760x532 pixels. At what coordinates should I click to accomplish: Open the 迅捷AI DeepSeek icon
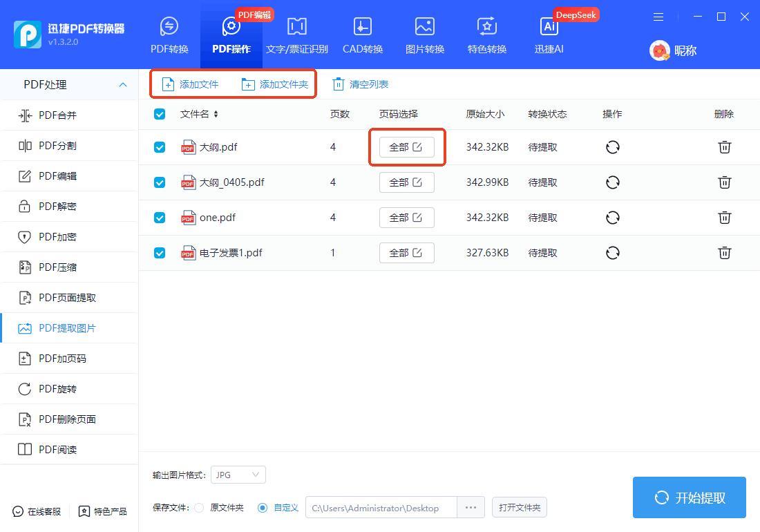pyautogui.click(x=549, y=27)
